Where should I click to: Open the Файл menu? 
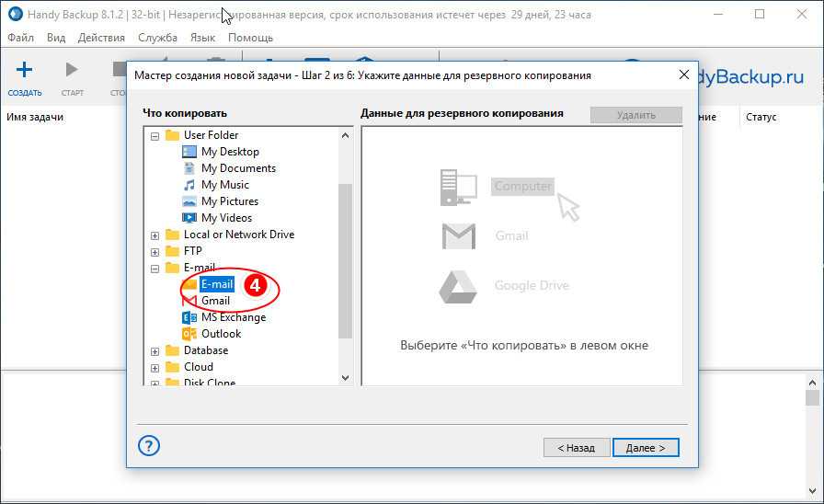click(x=20, y=38)
